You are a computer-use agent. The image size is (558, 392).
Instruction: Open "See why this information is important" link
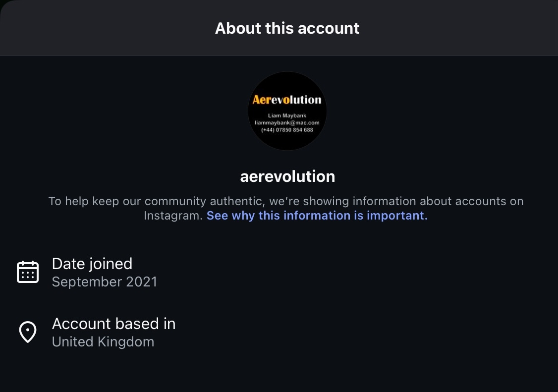(x=317, y=216)
